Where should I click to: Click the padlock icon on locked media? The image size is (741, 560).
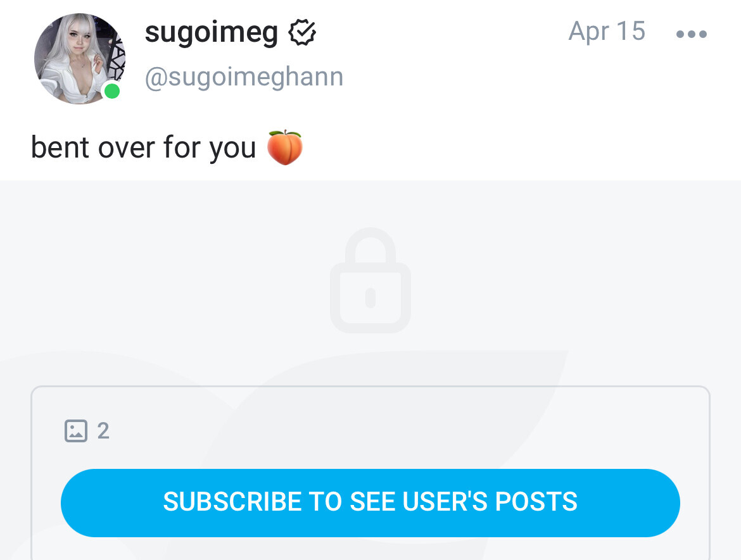370,280
